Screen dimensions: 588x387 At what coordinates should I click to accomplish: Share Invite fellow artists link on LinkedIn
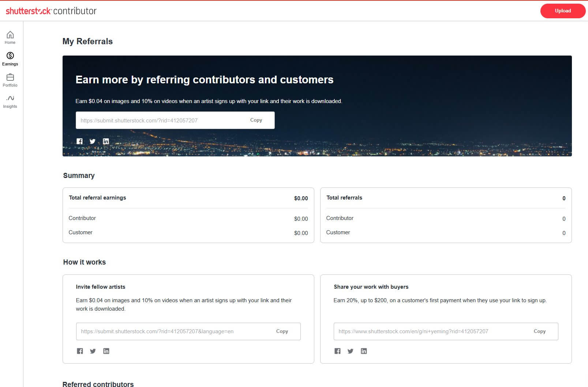(106, 351)
